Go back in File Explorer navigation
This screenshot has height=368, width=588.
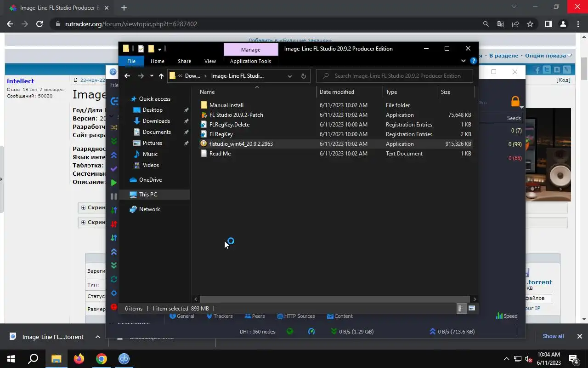click(x=127, y=76)
